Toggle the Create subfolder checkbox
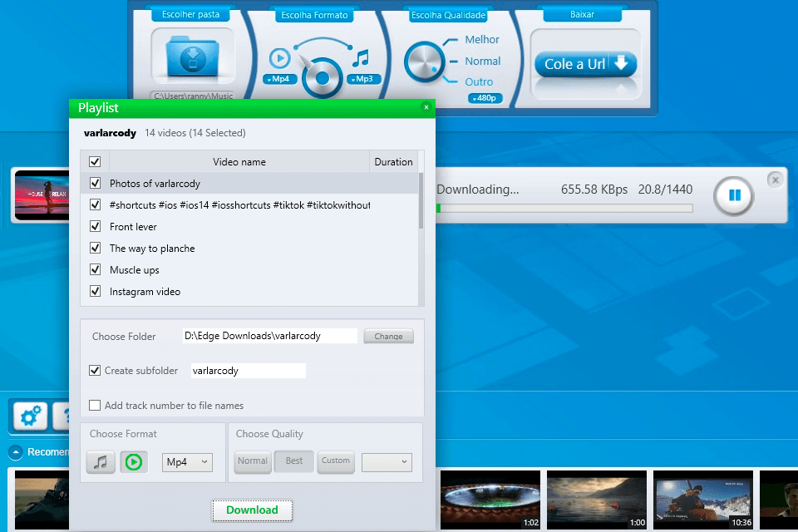The image size is (798, 532). tap(95, 370)
